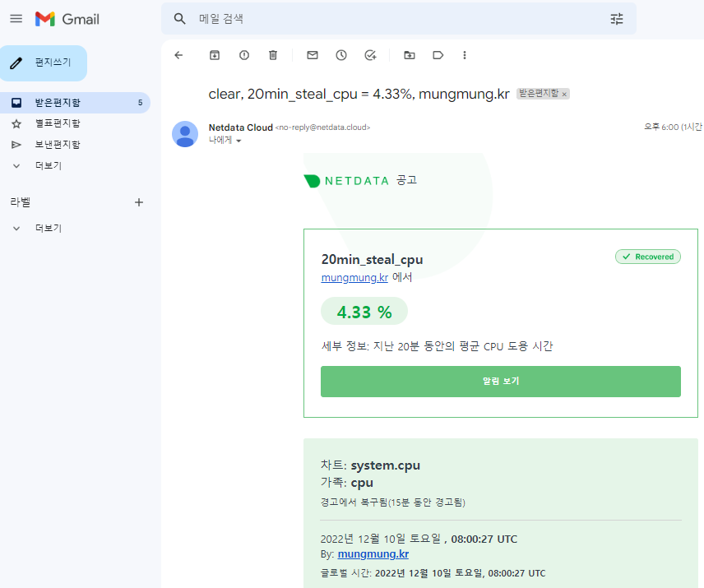Image resolution: width=704 pixels, height=588 pixels.
Task: Click the 편지쓰기 compose button
Action: [x=44, y=63]
